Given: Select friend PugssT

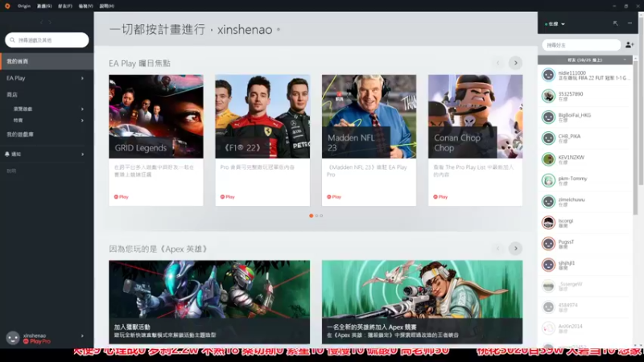Looking at the screenshot, I should pyautogui.click(x=585, y=244).
